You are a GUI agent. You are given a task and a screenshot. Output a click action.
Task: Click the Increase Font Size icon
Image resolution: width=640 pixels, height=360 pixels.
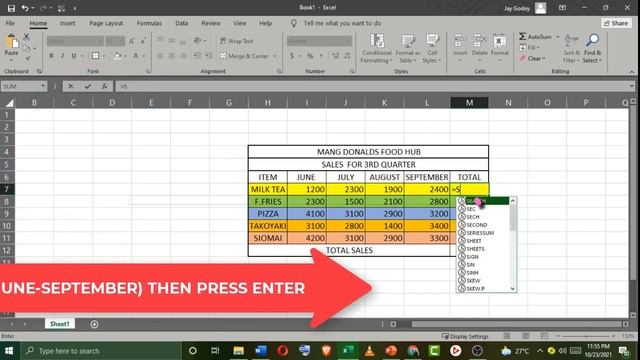click(x=132, y=41)
